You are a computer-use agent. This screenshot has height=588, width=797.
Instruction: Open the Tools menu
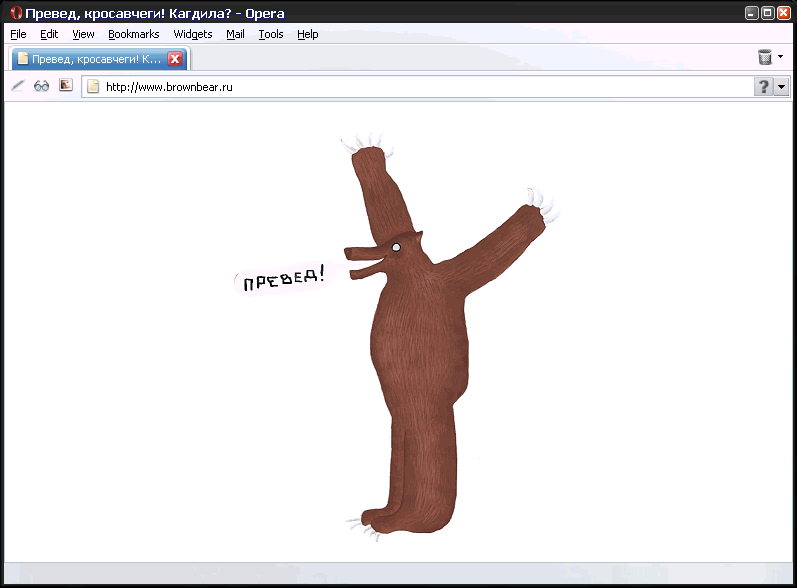[x=271, y=34]
